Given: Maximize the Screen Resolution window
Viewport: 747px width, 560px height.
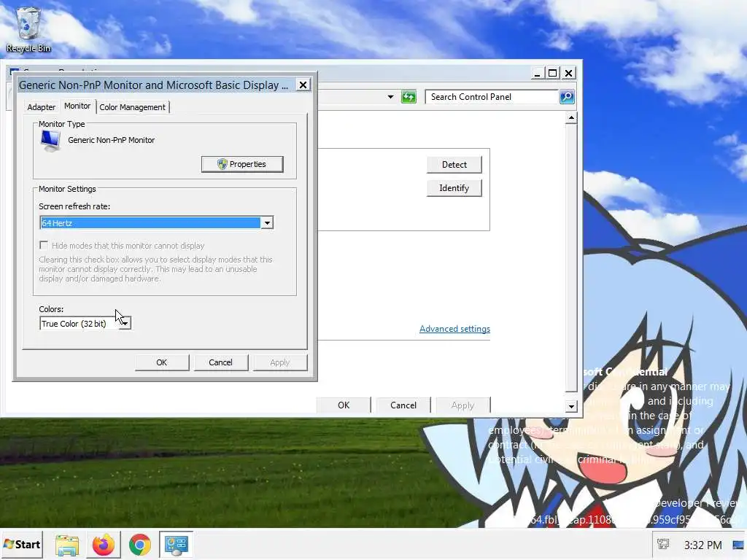Looking at the screenshot, I should [x=553, y=73].
